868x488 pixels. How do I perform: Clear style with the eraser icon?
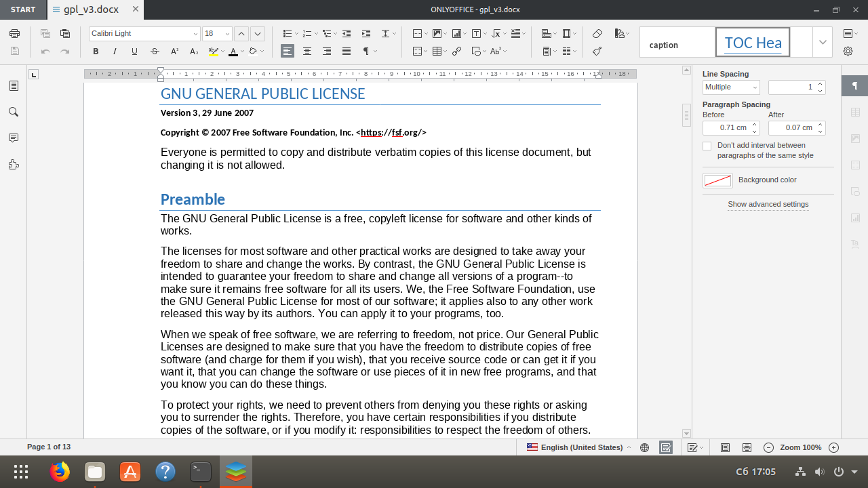[597, 33]
